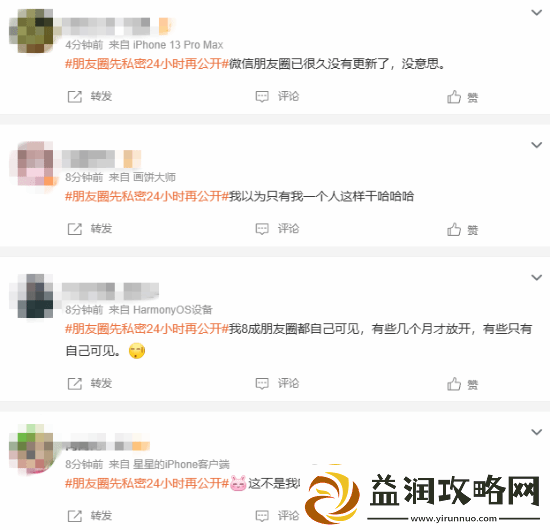Image resolution: width=550 pixels, height=530 pixels.
Task: Expand the options chevron on the first post
Action: 537,13
